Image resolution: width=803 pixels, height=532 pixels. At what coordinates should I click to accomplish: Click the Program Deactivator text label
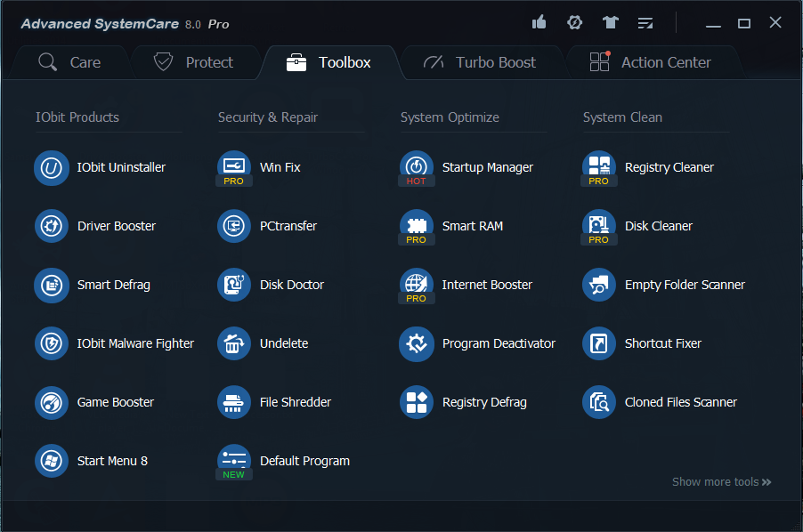pyautogui.click(x=499, y=343)
